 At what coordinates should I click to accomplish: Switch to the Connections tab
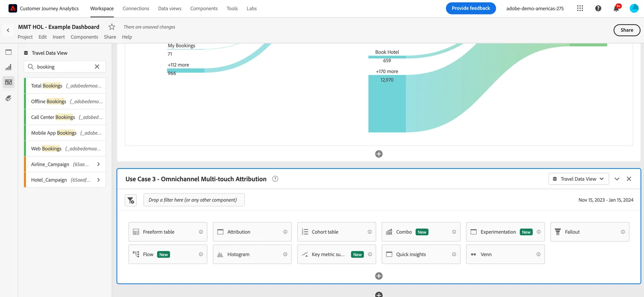pyautogui.click(x=136, y=8)
